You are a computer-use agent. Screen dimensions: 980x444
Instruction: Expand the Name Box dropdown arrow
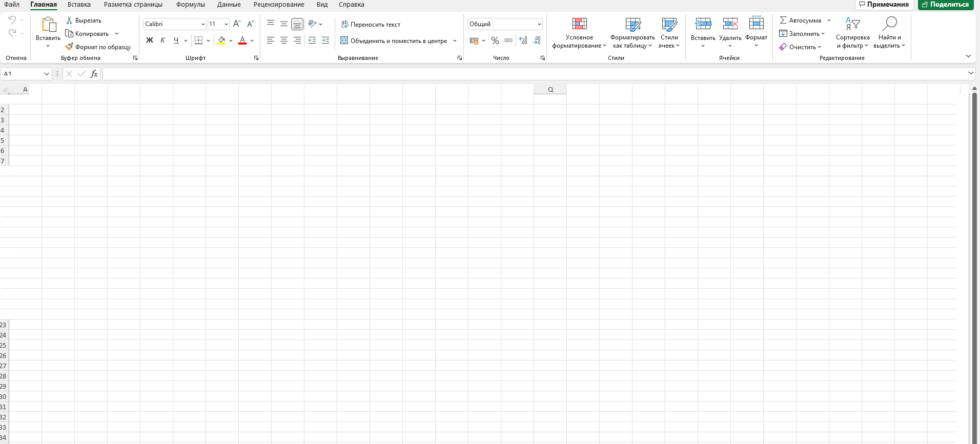pyautogui.click(x=47, y=74)
